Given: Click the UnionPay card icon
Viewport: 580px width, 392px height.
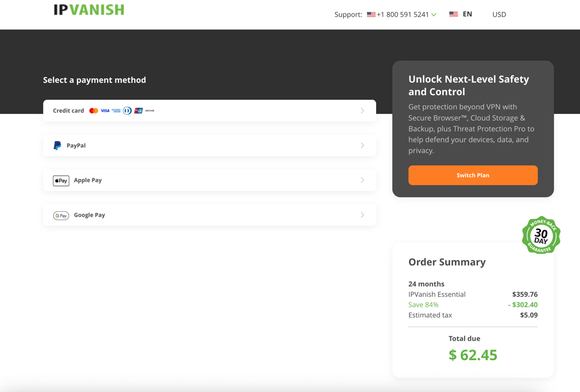Looking at the screenshot, I should coord(138,110).
